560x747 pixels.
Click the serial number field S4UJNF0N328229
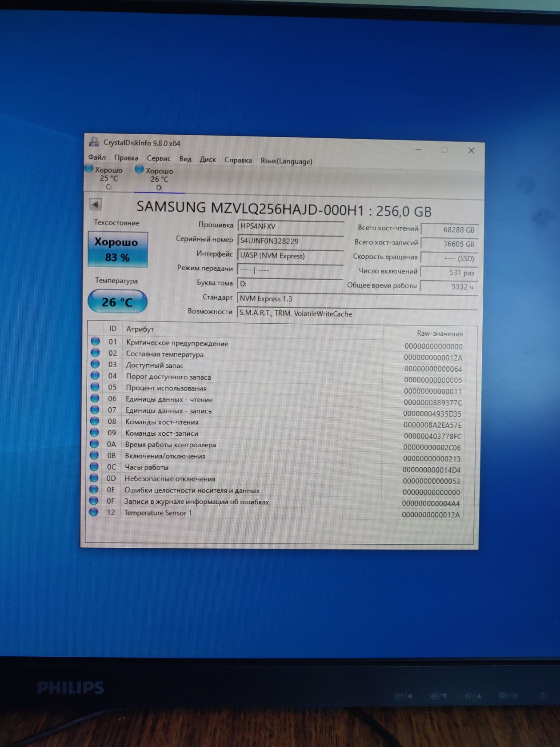coord(290,241)
